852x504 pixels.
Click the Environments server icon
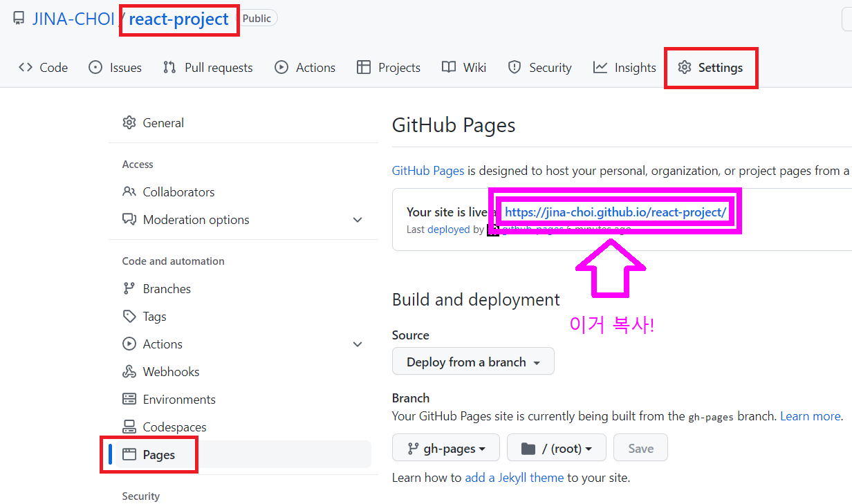point(129,399)
